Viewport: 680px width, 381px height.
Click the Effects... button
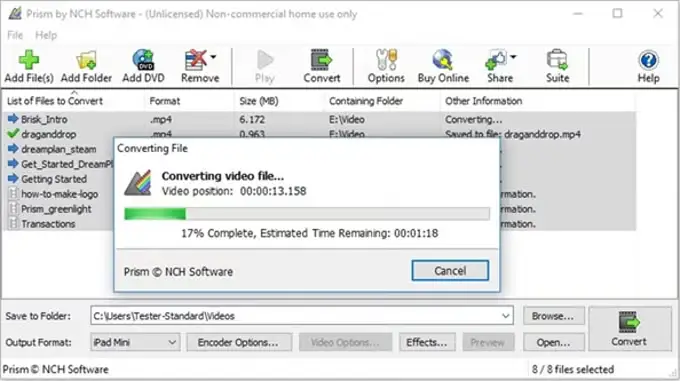(427, 342)
